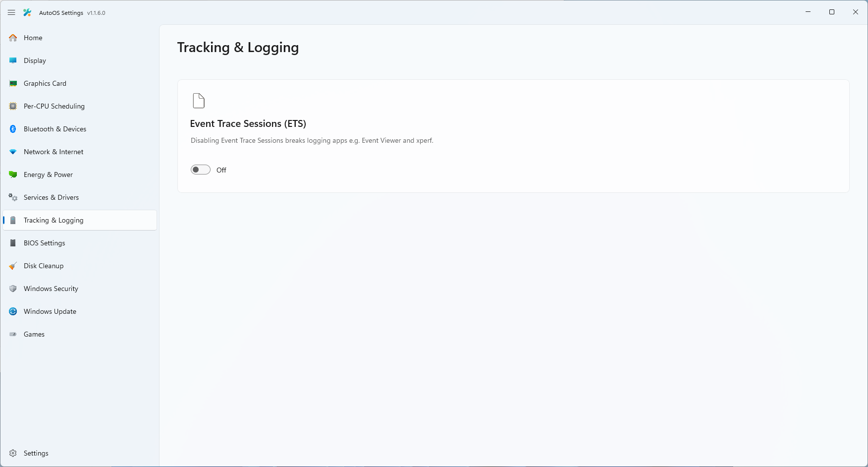
Task: Click the Tracking & Logging page title
Action: pyautogui.click(x=238, y=48)
